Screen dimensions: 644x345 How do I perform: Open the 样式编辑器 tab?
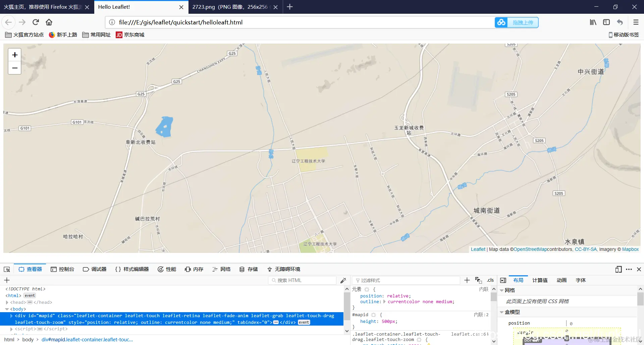click(x=132, y=269)
